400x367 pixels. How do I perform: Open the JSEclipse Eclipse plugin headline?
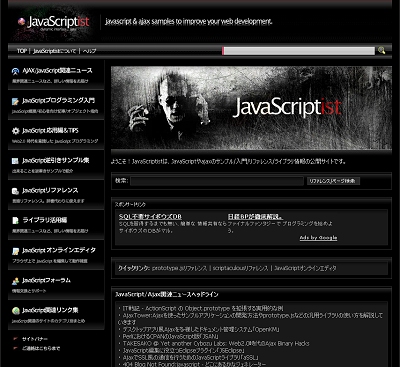pyautogui.click(x=184, y=351)
